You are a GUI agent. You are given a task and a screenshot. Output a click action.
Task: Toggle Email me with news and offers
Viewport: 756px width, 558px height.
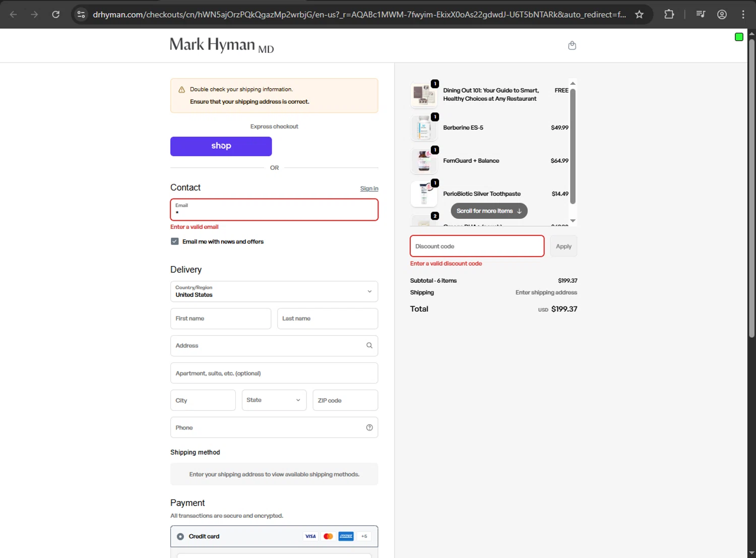(x=174, y=241)
